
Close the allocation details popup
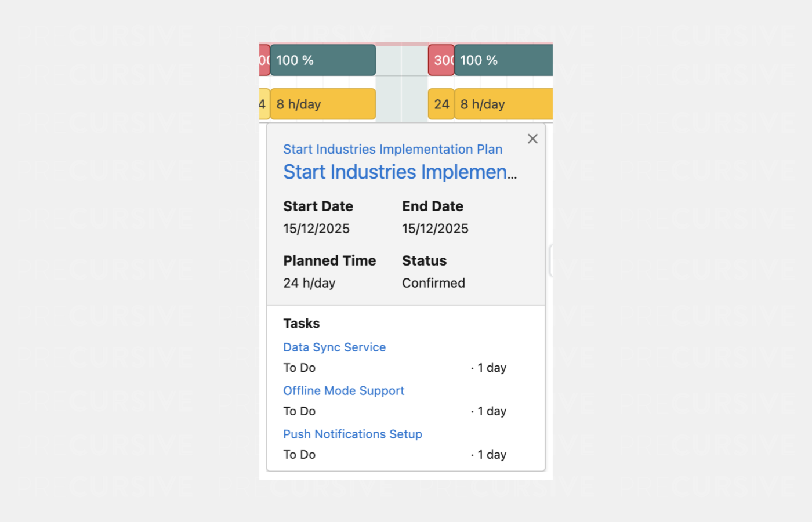click(532, 139)
